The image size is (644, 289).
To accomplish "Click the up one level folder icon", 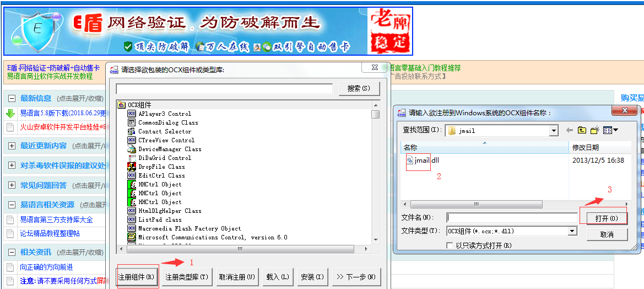I will (582, 130).
